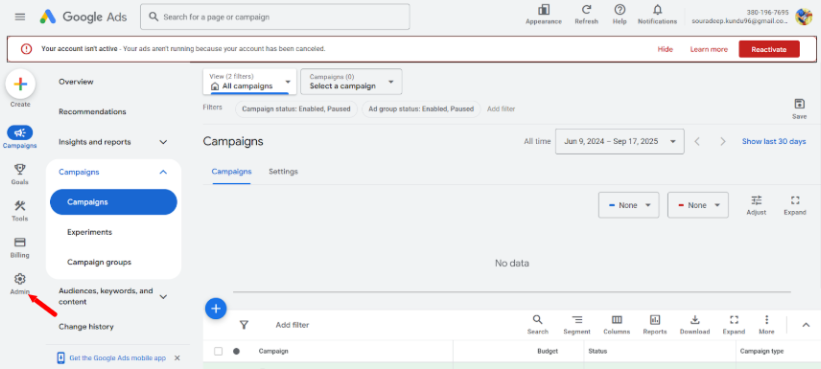Open the Columns icon in table toolbar

tap(617, 320)
